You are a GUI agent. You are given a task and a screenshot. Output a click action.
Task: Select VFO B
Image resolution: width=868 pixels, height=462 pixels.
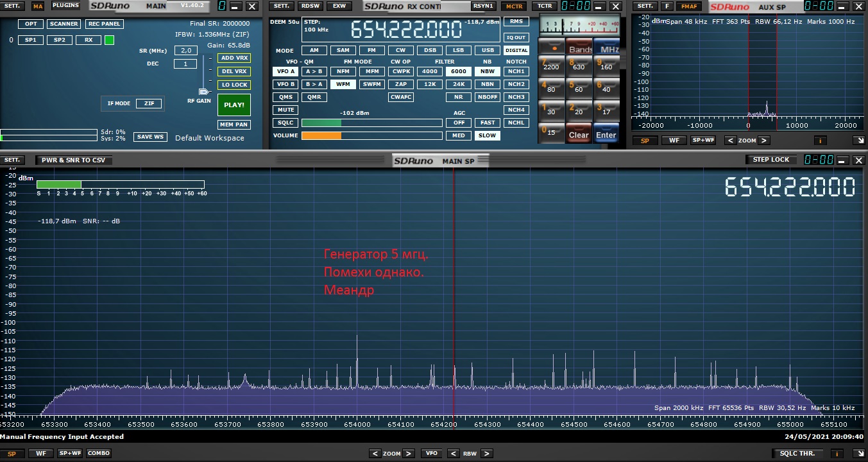(285, 84)
